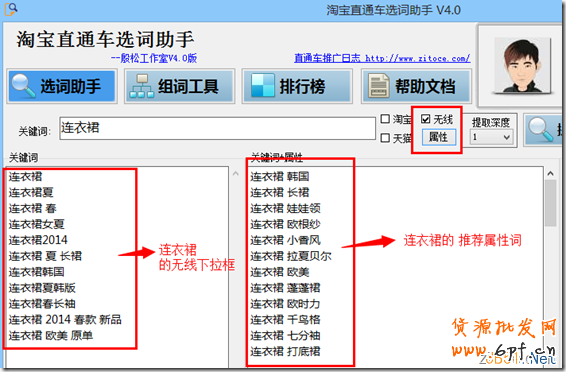
Task: Click the magnifier icon on 选词助手
Action: click(x=23, y=86)
